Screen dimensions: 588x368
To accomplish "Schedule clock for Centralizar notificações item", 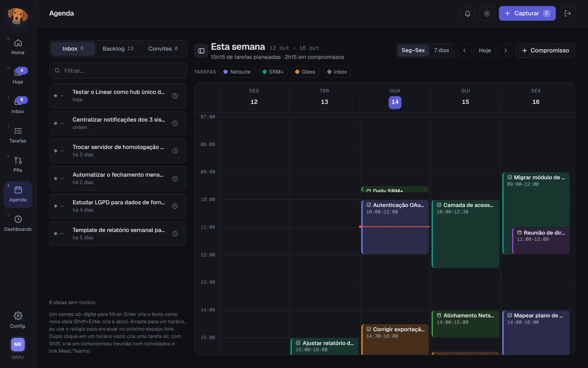I will point(175,123).
